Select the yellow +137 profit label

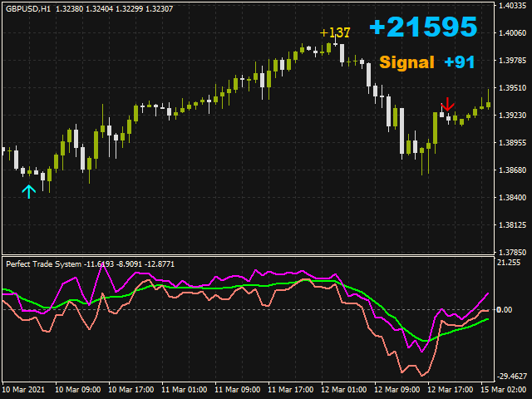pos(335,32)
